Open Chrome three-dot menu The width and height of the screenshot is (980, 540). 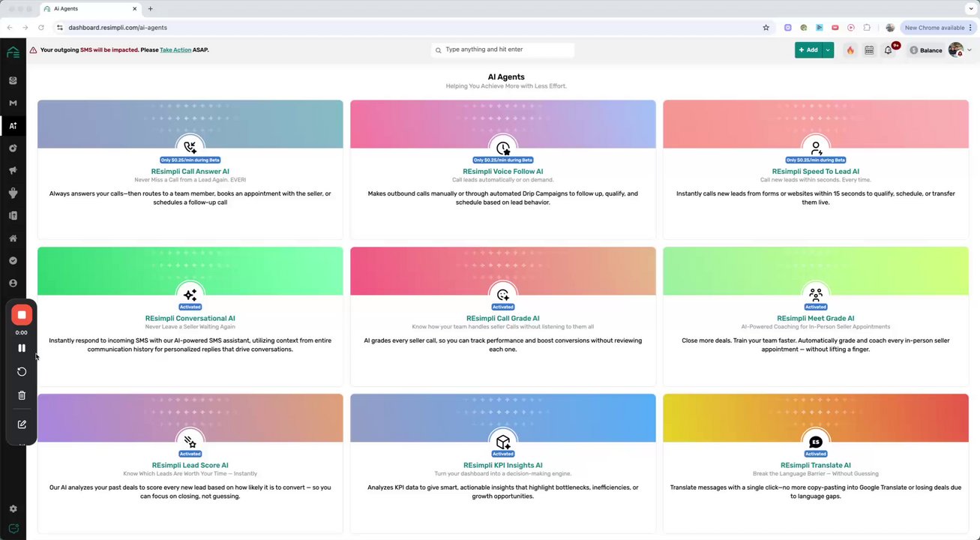[x=970, y=28]
